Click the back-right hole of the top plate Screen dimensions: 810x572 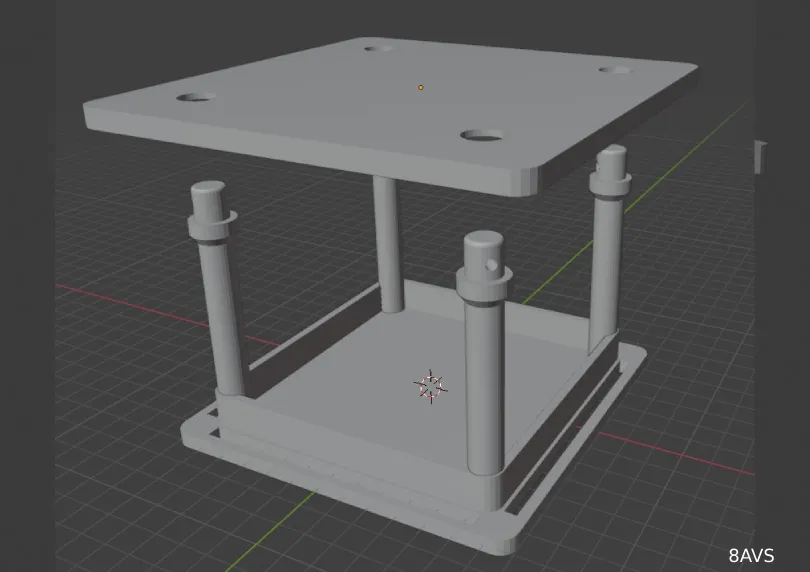(613, 70)
